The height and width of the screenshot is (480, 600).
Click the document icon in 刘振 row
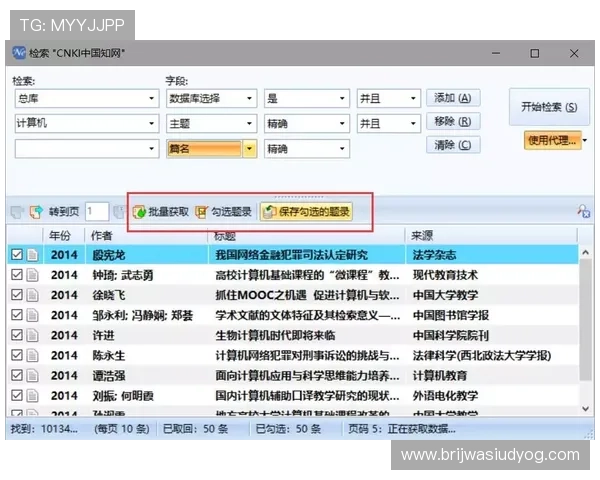33,395
